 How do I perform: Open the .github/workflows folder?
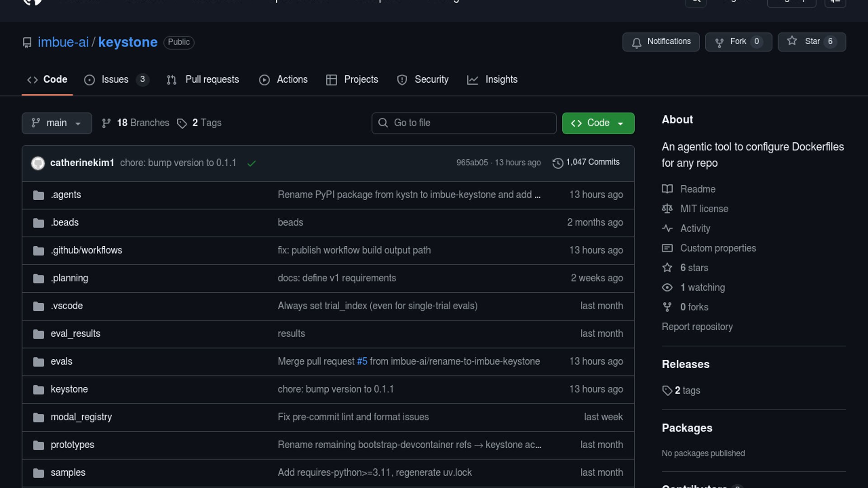point(86,250)
